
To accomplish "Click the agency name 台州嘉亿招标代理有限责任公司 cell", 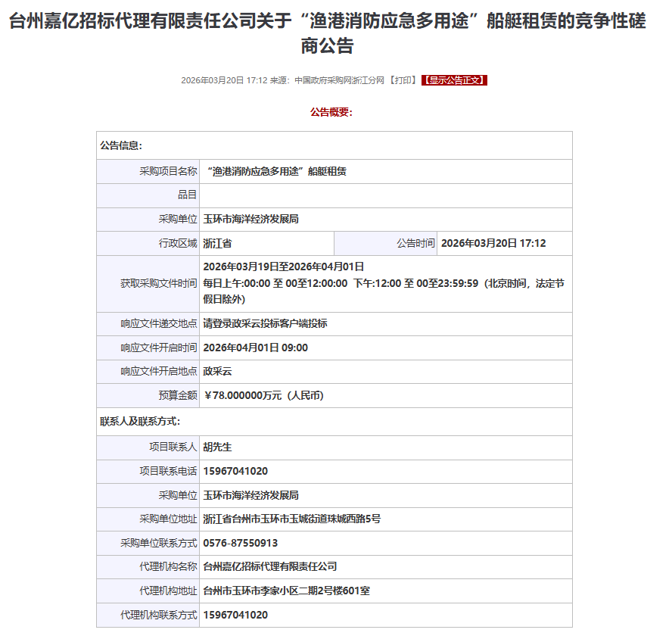I will (x=270, y=566).
